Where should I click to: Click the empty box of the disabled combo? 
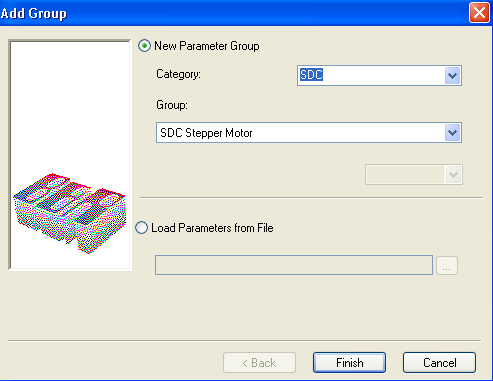coord(405,174)
